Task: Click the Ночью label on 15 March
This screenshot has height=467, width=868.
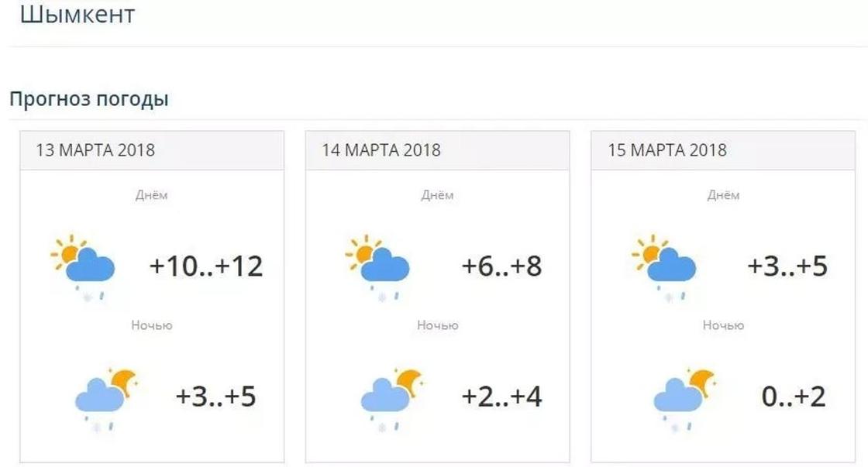Action: [723, 325]
